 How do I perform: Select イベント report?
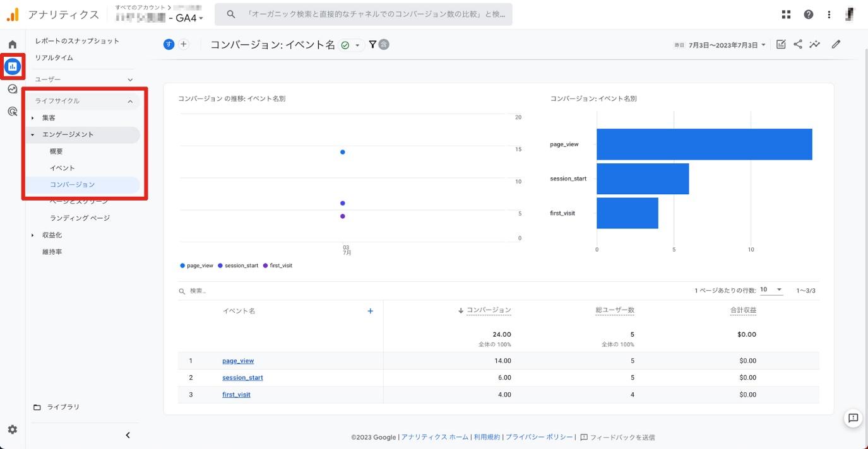pos(62,168)
